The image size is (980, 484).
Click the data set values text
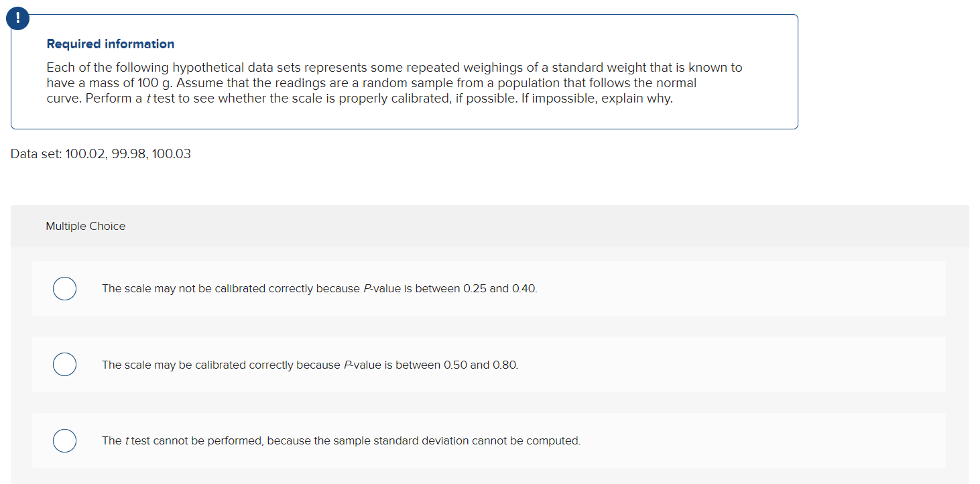point(101,154)
